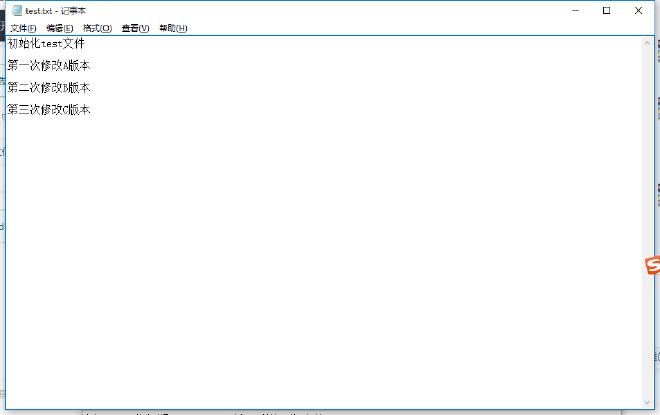The height and width of the screenshot is (415, 660).
Task: Place cursor in line 第三次修改C版本
Action: [x=48, y=109]
